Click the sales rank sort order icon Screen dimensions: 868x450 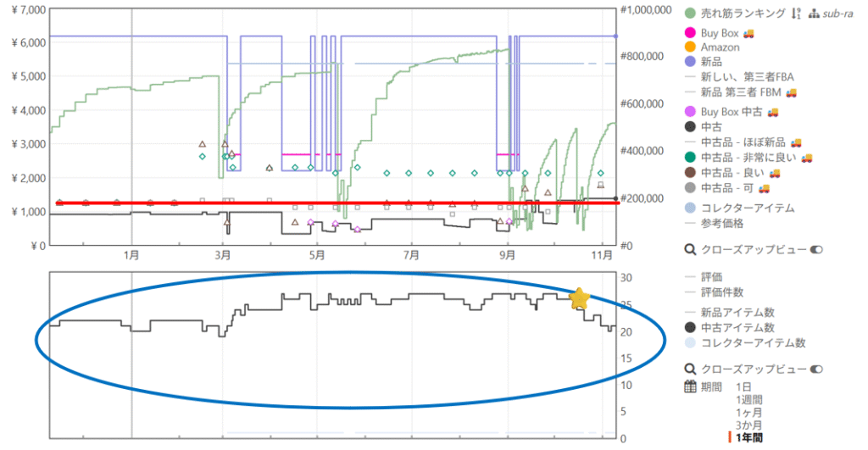(x=794, y=13)
